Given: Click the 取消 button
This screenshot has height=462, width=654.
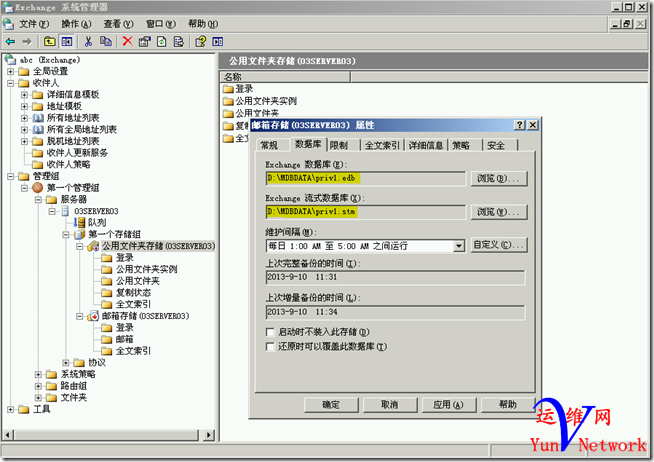Looking at the screenshot, I should 390,404.
